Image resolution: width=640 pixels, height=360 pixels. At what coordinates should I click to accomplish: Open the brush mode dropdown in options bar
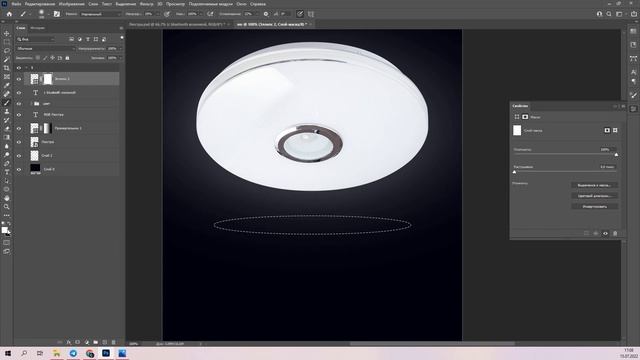(x=100, y=14)
